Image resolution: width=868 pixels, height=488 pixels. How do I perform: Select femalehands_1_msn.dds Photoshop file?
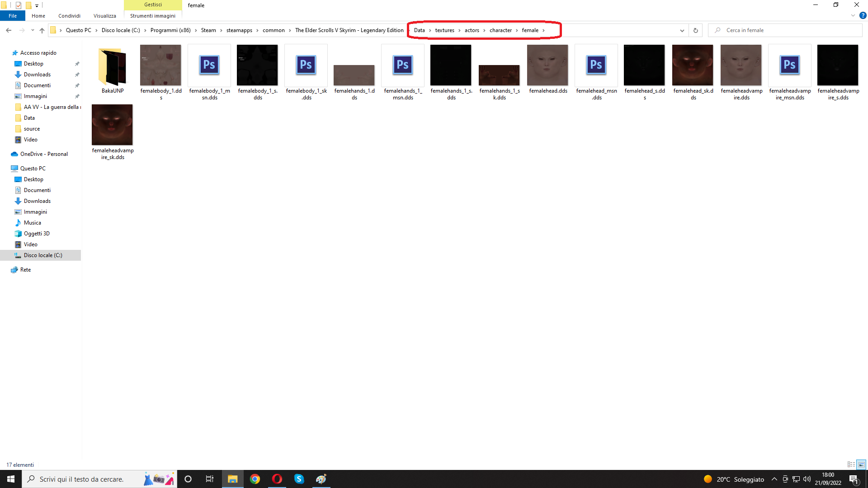tap(403, 72)
